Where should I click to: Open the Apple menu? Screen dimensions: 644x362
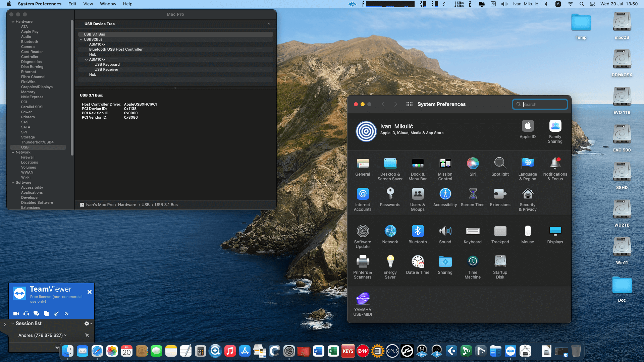coord(9,4)
